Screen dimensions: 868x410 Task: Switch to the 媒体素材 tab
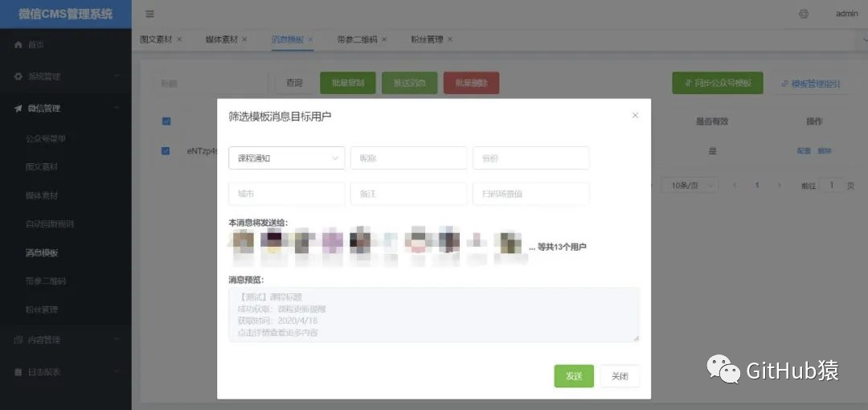click(222, 39)
